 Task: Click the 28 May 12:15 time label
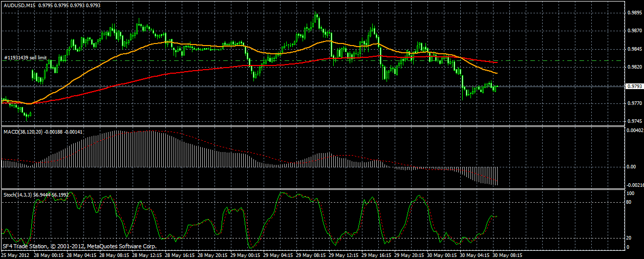click(146, 254)
